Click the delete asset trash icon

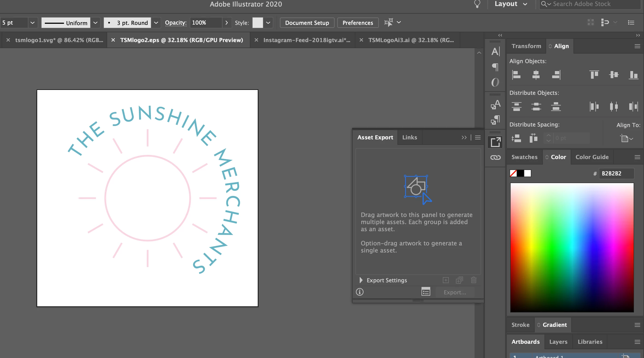[474, 280]
